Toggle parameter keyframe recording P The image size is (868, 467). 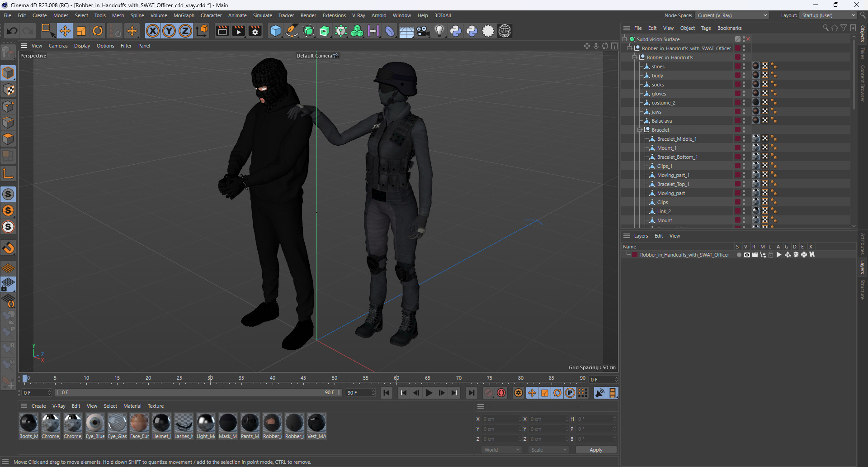tap(570, 393)
